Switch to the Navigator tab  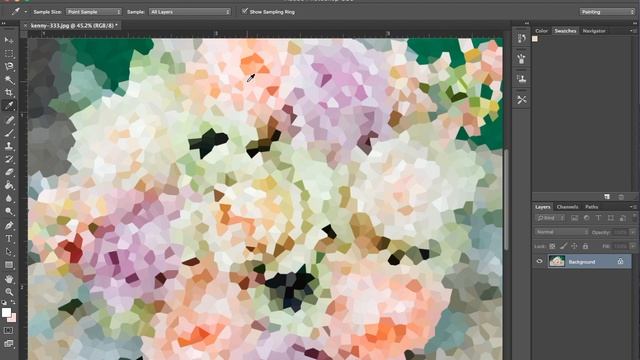click(594, 31)
